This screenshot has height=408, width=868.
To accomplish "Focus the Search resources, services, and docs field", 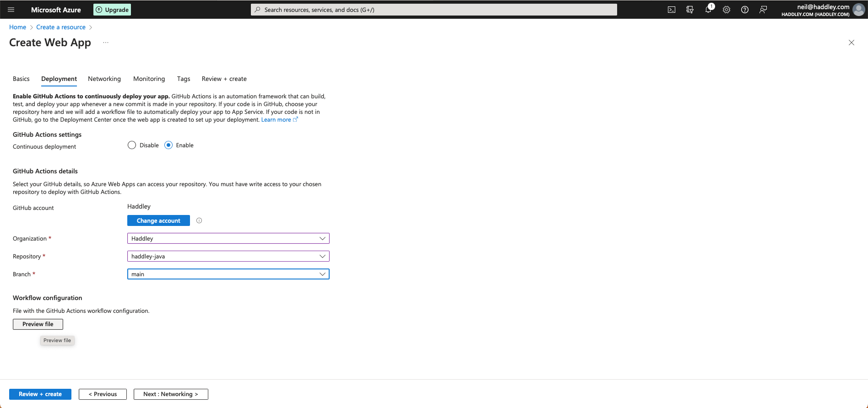I will pyautogui.click(x=434, y=10).
